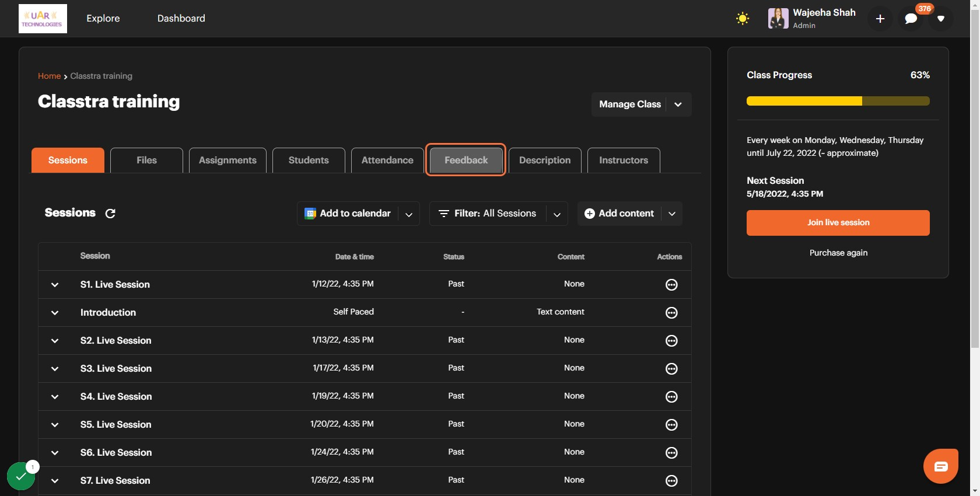Click the plus create button in header

click(880, 19)
